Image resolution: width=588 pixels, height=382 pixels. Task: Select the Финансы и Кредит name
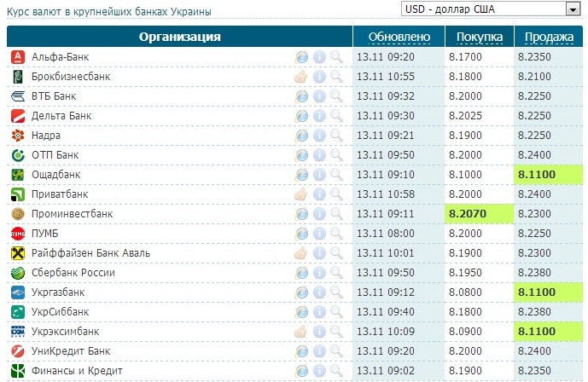point(77,371)
